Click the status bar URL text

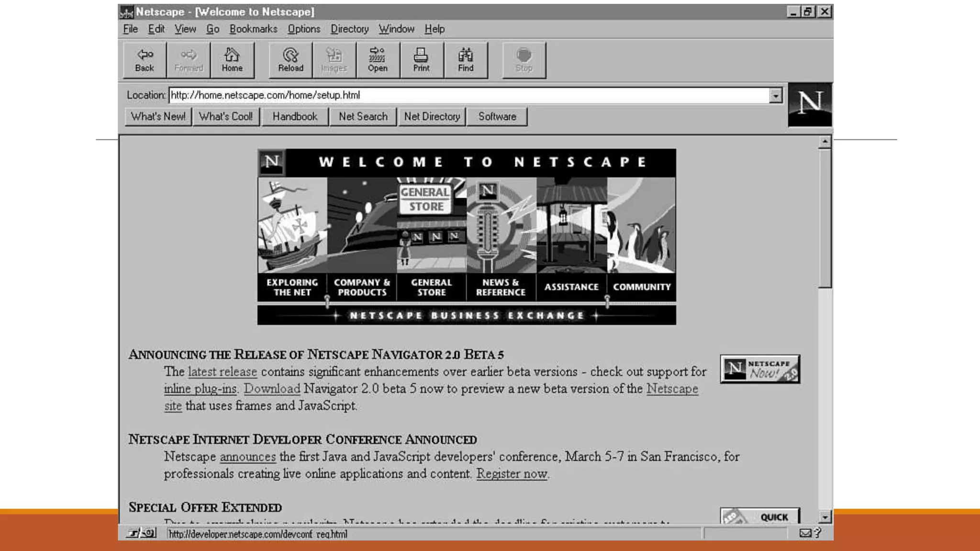pyautogui.click(x=257, y=534)
